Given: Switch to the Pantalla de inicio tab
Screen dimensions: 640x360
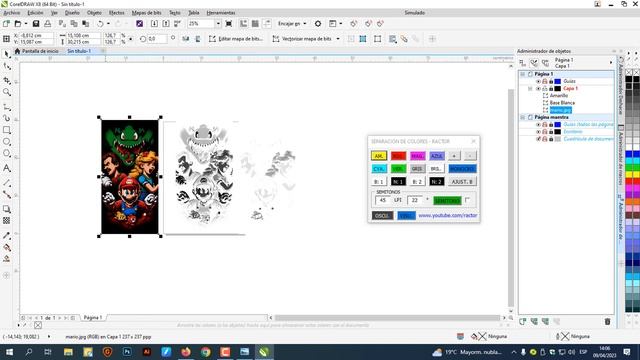Looking at the screenshot, I should (x=37, y=51).
